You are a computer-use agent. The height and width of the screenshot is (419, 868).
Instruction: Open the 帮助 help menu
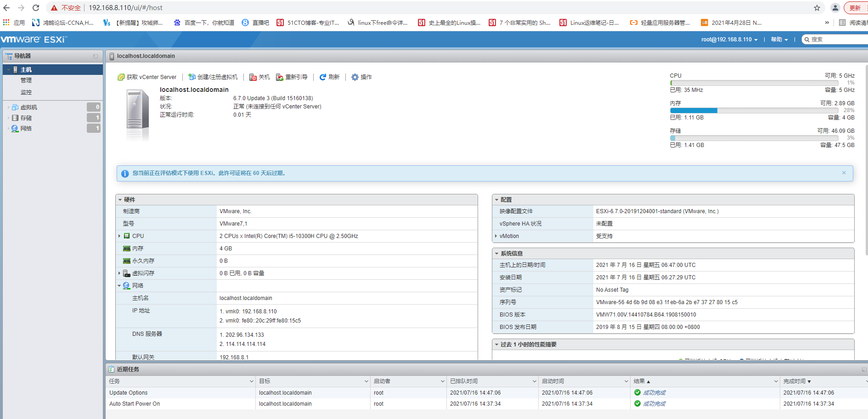click(779, 40)
